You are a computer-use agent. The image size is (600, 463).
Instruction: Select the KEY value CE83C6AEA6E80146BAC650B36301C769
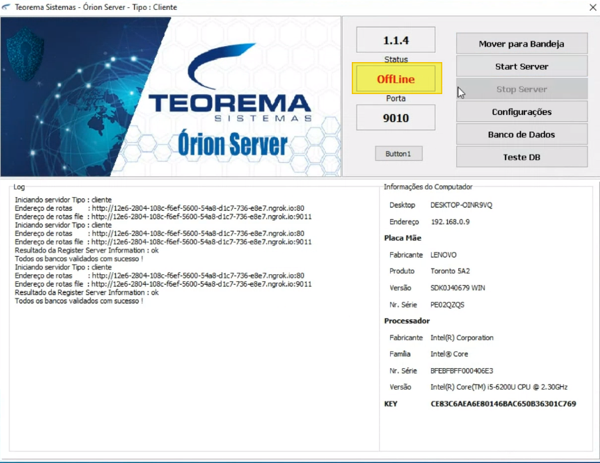coord(503,404)
